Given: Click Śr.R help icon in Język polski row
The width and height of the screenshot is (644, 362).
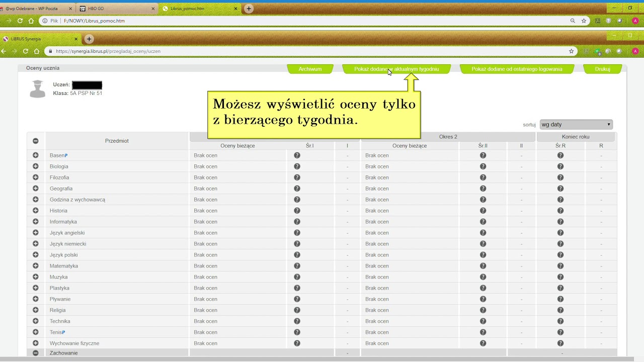Looking at the screenshot, I should [560, 255].
